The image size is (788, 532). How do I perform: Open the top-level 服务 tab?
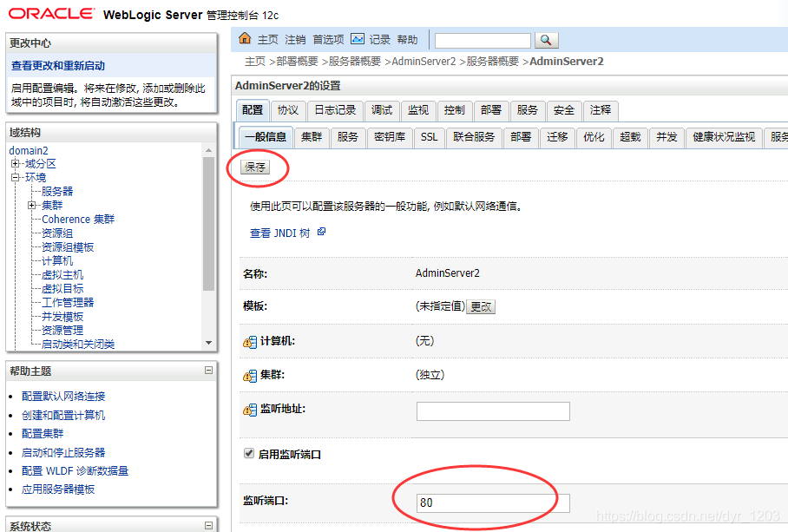(x=527, y=110)
